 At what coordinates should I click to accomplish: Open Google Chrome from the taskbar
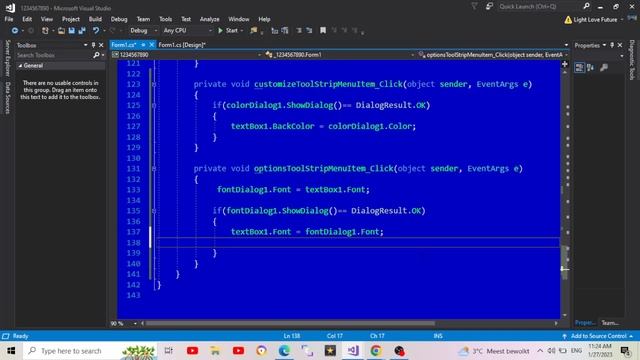pos(376,351)
